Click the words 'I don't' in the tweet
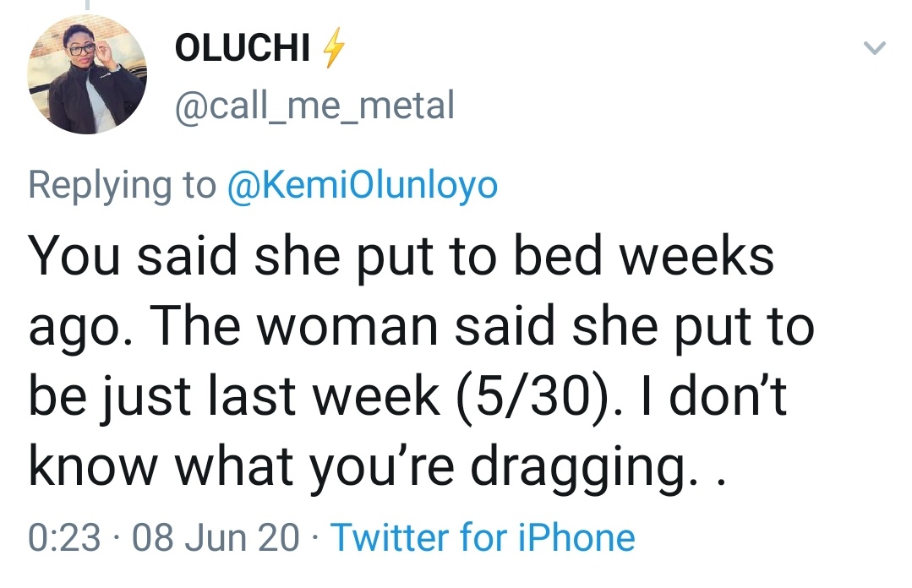 [713, 399]
